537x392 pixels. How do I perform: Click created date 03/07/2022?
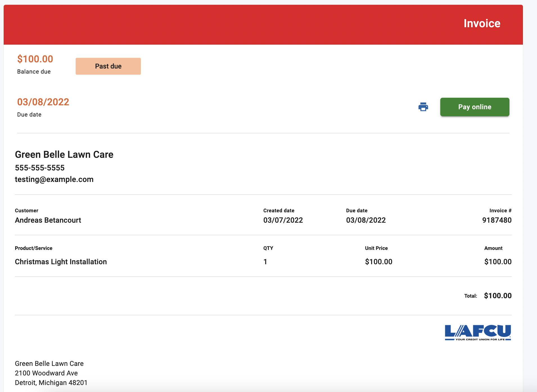[283, 220]
